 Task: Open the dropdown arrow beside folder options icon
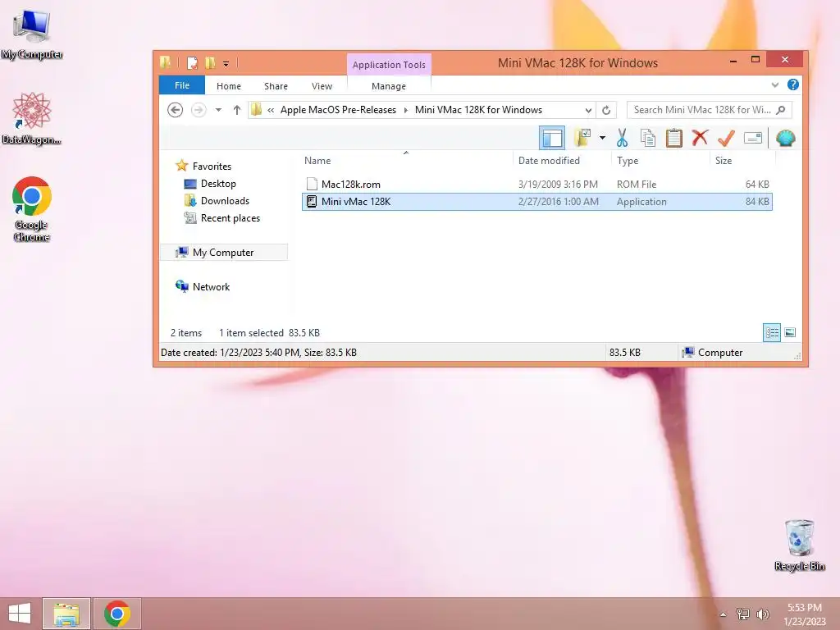tap(602, 138)
